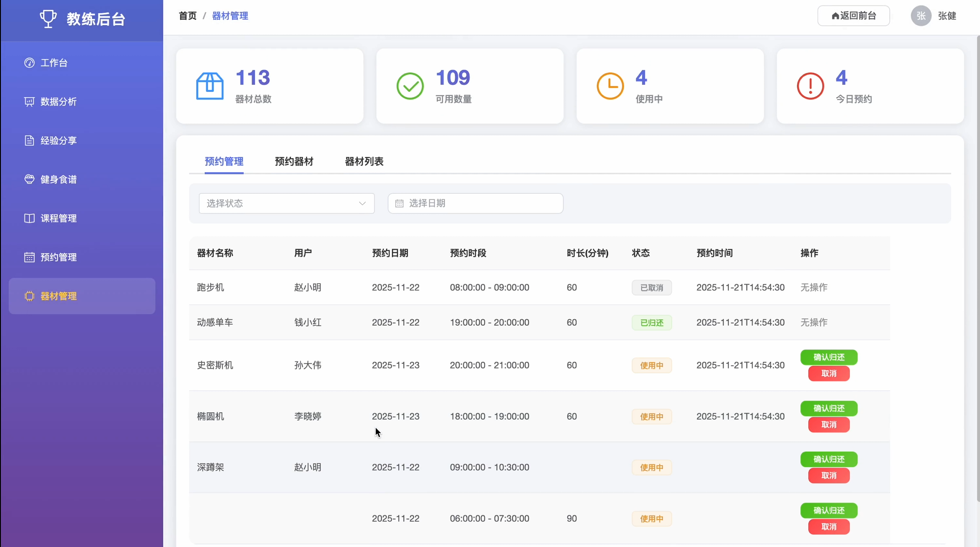
Task: Click the 首页 breadcrumb link
Action: click(188, 16)
